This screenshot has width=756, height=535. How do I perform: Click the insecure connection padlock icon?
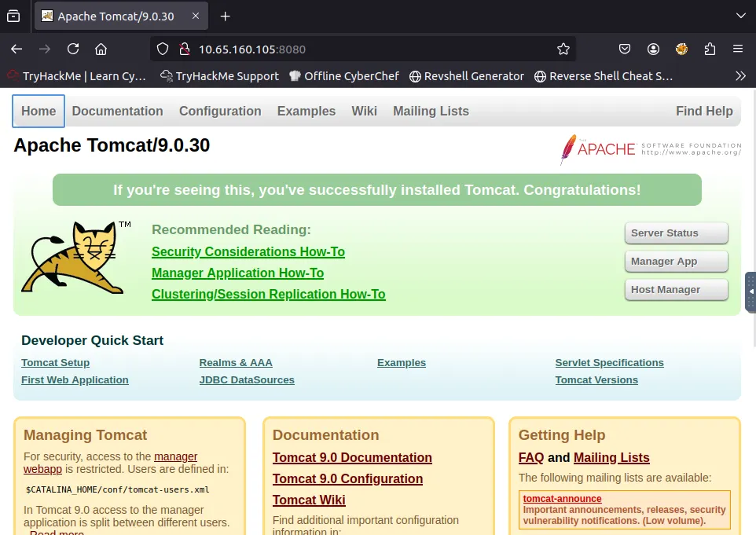tap(185, 49)
